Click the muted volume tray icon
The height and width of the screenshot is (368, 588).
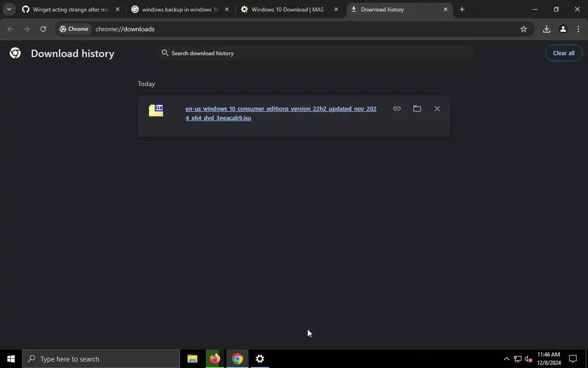(x=529, y=359)
